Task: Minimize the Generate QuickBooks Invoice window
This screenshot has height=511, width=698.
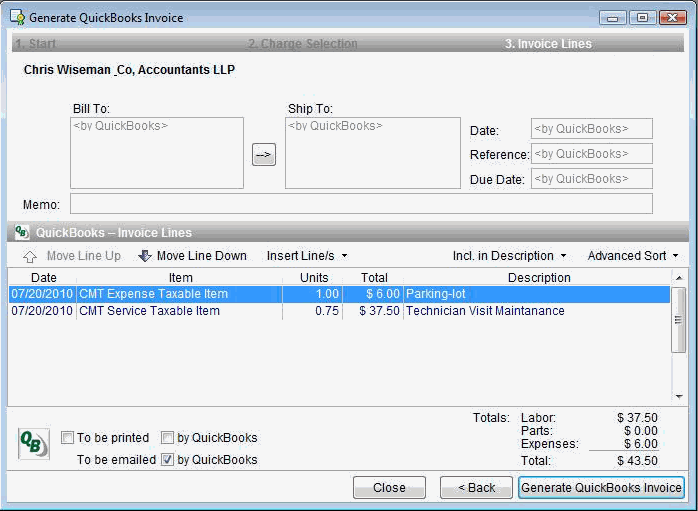Action: [x=613, y=18]
